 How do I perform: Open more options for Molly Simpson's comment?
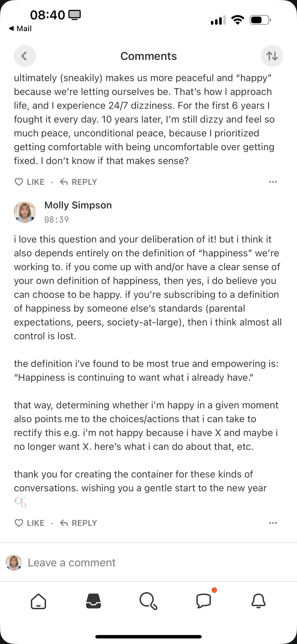tap(273, 523)
